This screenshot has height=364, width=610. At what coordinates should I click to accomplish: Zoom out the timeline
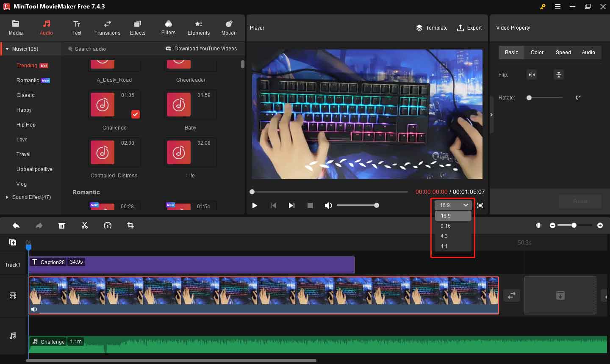click(552, 226)
